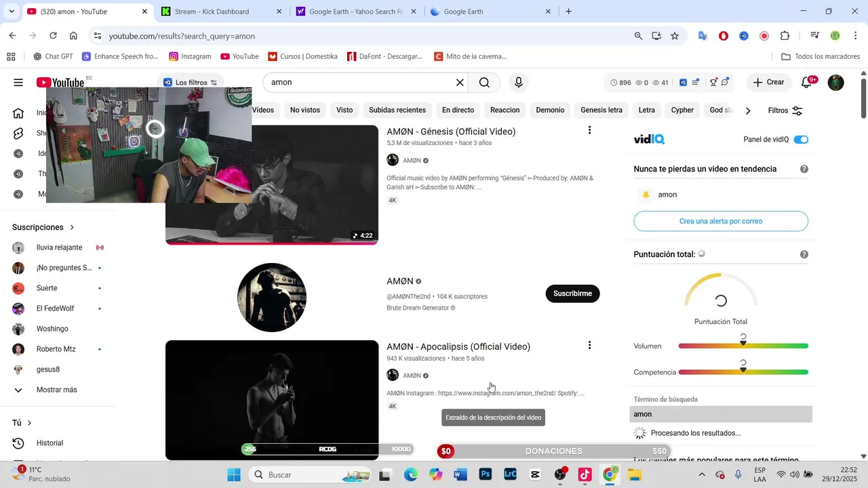The width and height of the screenshot is (868, 488).
Task: Click help icon beside Puntuación total
Action: pyautogui.click(x=804, y=255)
